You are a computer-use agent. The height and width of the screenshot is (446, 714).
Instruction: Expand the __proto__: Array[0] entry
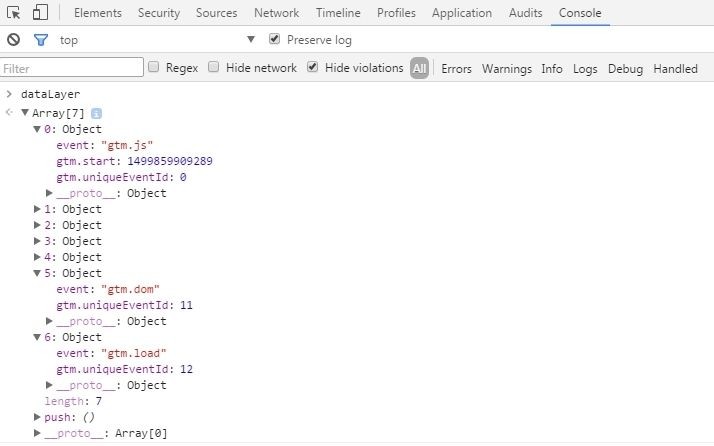pyautogui.click(x=37, y=433)
